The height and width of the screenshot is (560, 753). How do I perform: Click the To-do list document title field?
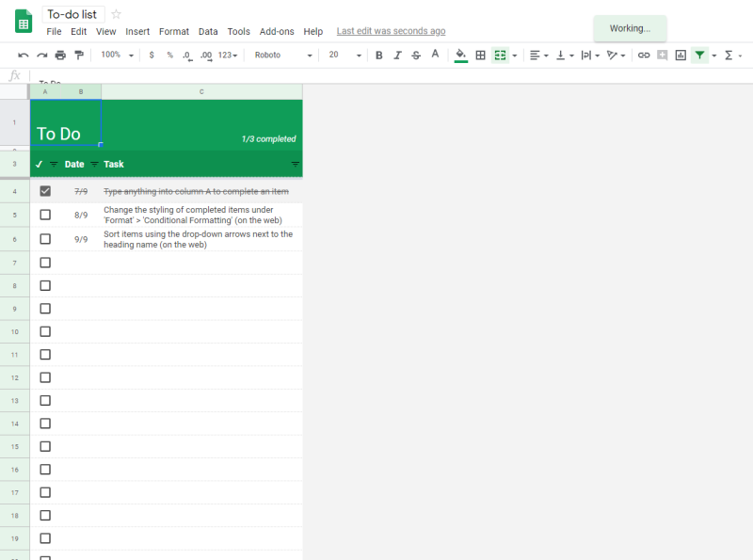pyautogui.click(x=72, y=14)
